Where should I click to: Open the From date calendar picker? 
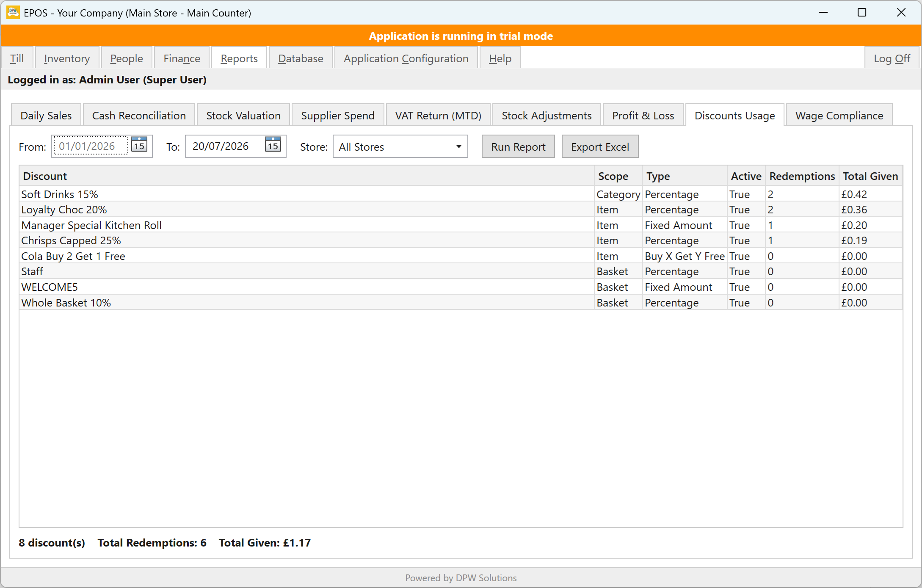tap(139, 145)
